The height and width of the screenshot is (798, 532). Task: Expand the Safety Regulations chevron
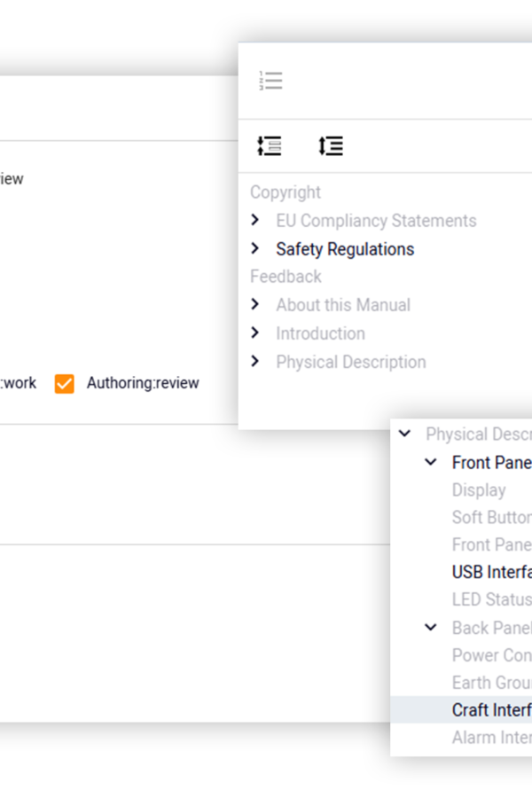tap(255, 248)
